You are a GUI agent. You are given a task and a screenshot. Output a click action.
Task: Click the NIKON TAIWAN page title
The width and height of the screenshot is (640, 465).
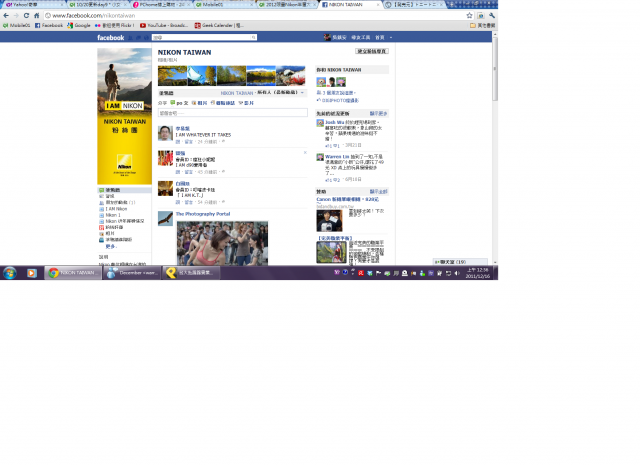[184, 52]
